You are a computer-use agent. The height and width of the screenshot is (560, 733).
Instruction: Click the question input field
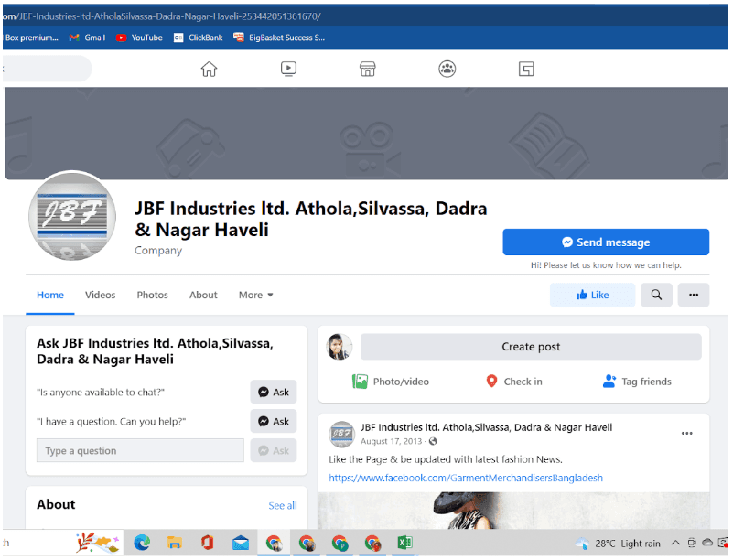tap(139, 450)
